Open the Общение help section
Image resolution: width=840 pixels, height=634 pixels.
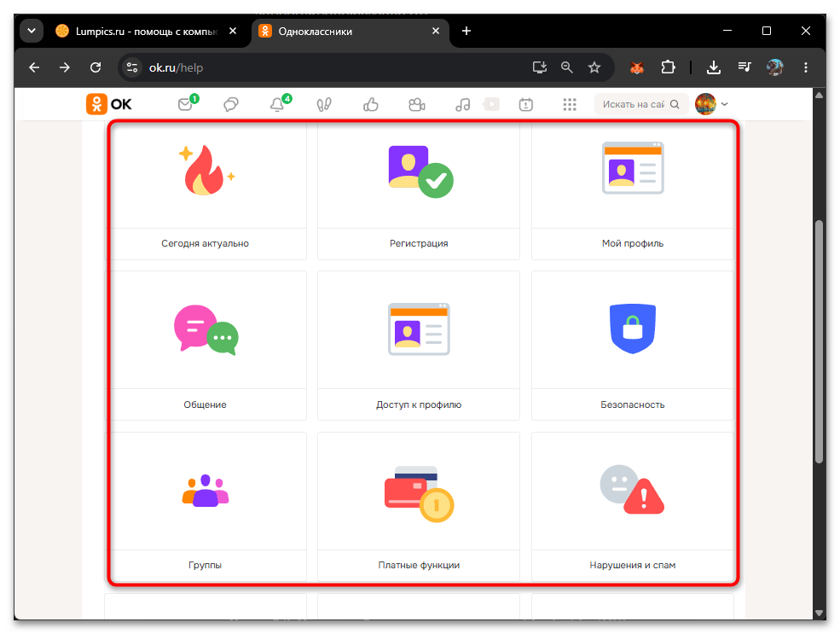[x=206, y=346]
